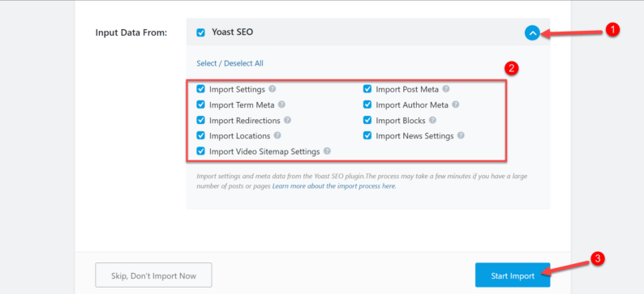Collapse the Yoast SEO section chevron
The height and width of the screenshot is (294, 644).
click(x=532, y=34)
